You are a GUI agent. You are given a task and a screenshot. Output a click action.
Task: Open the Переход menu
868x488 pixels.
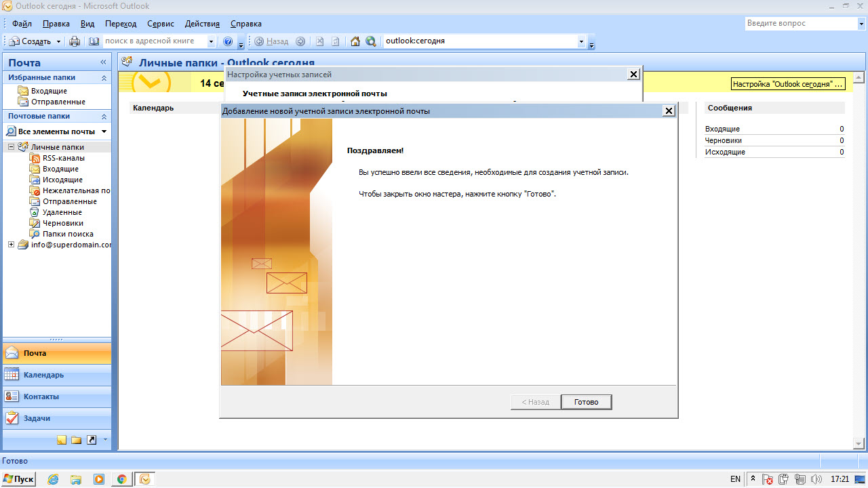(121, 24)
